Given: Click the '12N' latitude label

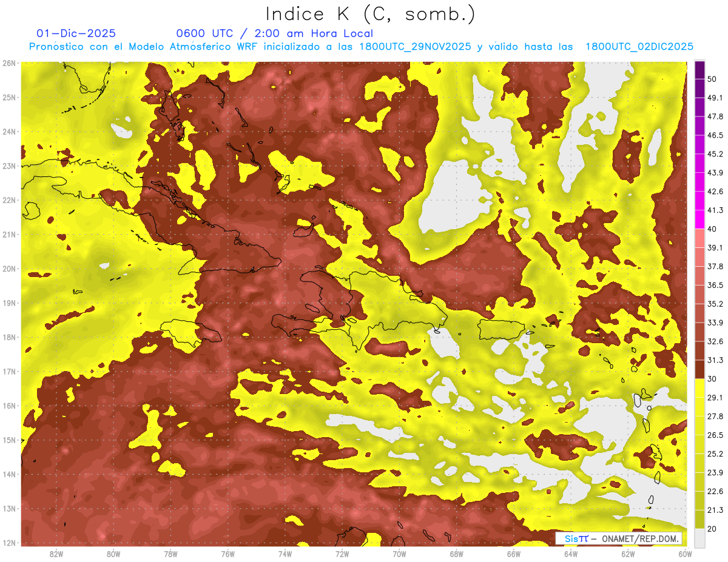Looking at the screenshot, I should [8, 543].
